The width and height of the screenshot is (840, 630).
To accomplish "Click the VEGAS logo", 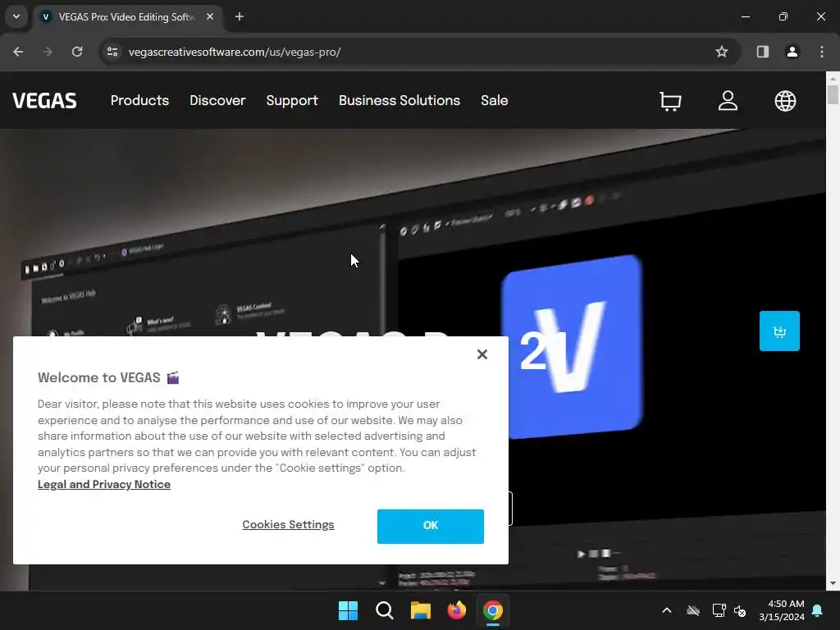I will click(44, 101).
